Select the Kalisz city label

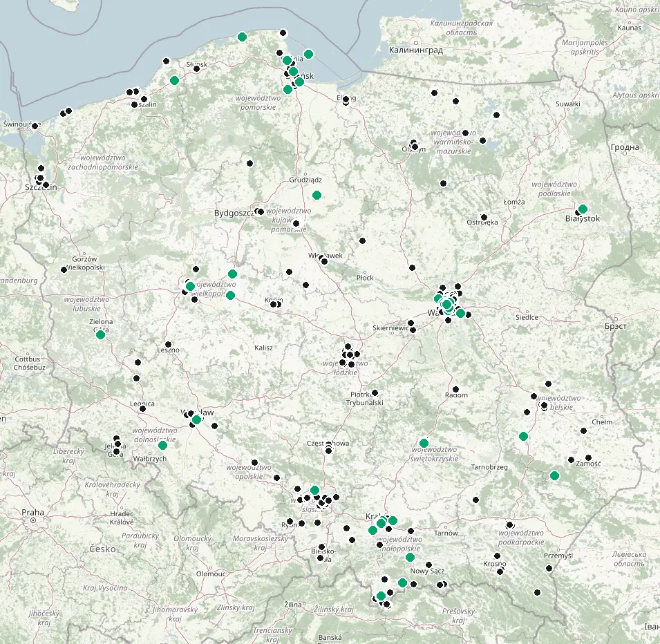pyautogui.click(x=263, y=348)
